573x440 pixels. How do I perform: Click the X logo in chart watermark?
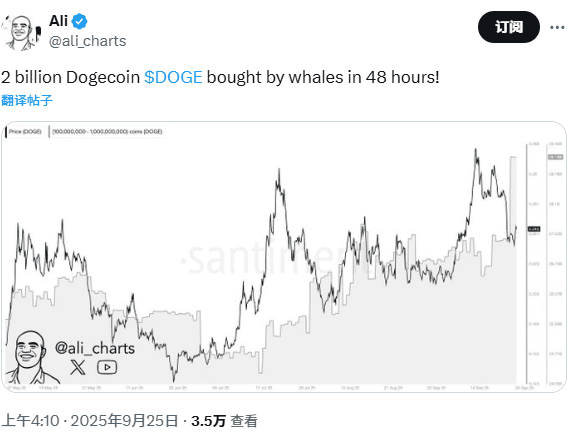(78, 367)
